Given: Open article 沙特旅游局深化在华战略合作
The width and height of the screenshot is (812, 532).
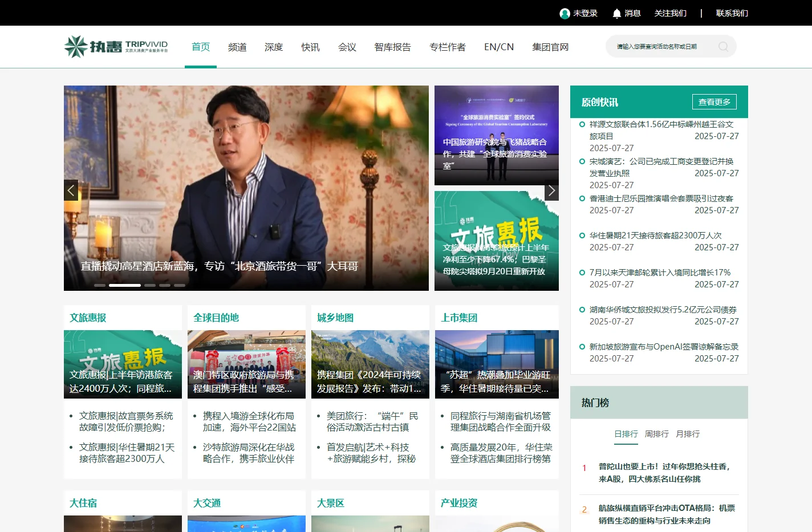Looking at the screenshot, I should tap(249, 453).
